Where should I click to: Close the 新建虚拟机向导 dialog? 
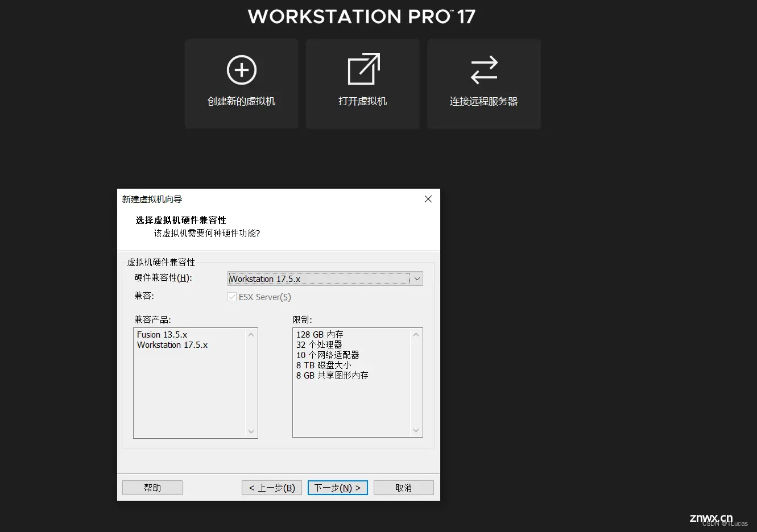[428, 199]
